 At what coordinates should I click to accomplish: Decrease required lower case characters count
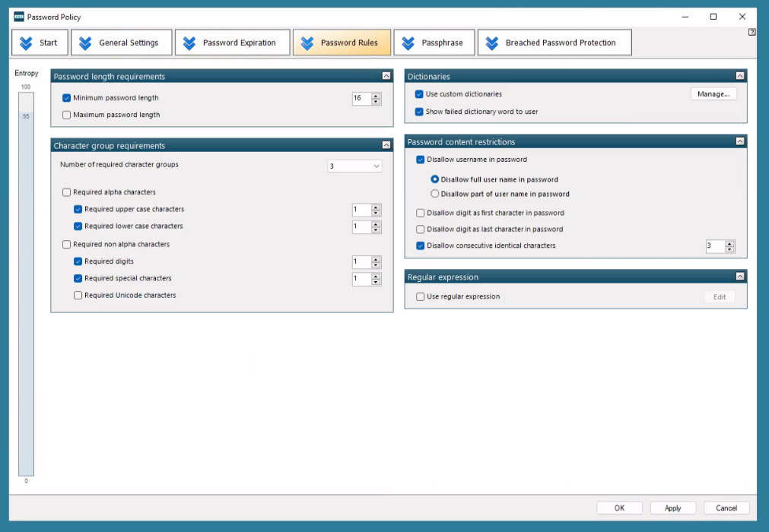tap(376, 230)
